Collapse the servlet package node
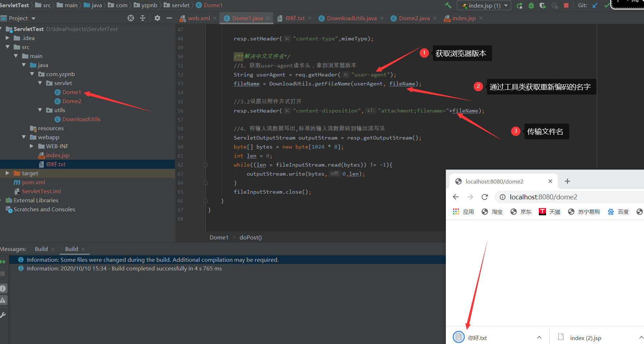This screenshot has height=344, width=644. pos(40,83)
